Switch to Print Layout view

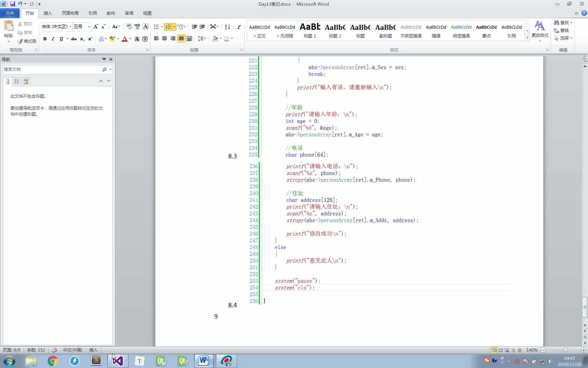pyautogui.click(x=494, y=350)
